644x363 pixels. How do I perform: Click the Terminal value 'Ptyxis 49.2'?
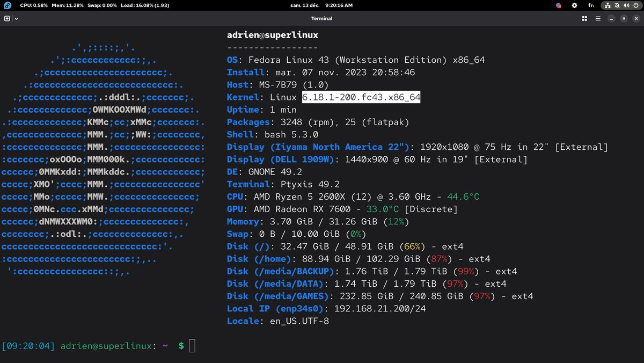pos(310,184)
